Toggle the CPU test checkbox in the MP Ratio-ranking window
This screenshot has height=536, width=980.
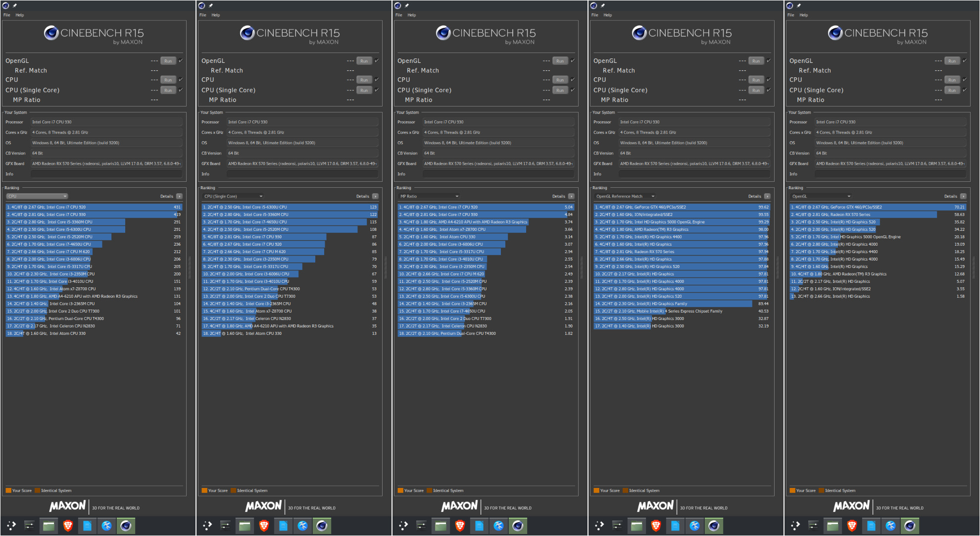[x=573, y=79]
